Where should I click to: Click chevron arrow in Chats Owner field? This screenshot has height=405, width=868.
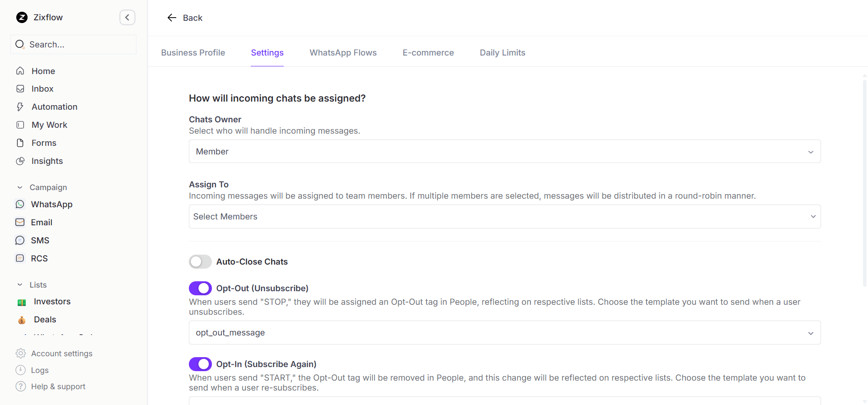click(811, 152)
